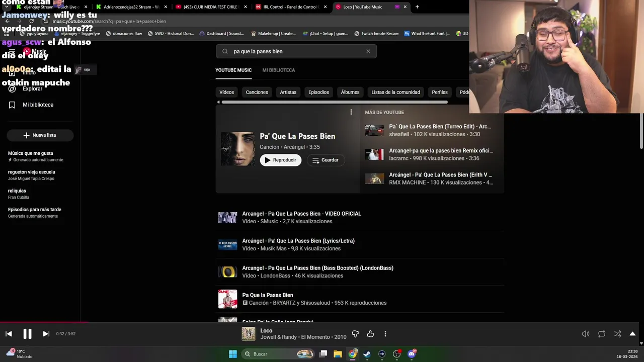Click the search magnifier icon
This screenshot has height=362, width=644.
click(x=225, y=51)
